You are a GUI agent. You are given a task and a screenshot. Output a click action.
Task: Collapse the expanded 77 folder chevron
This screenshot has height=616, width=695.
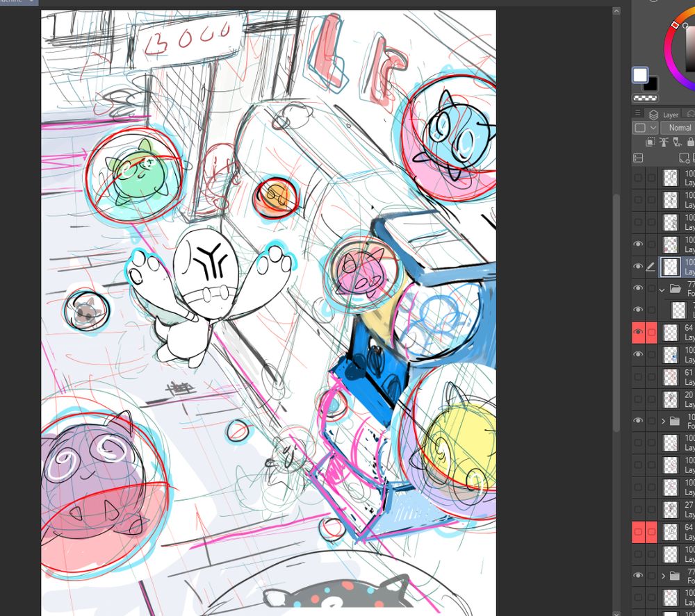662,290
